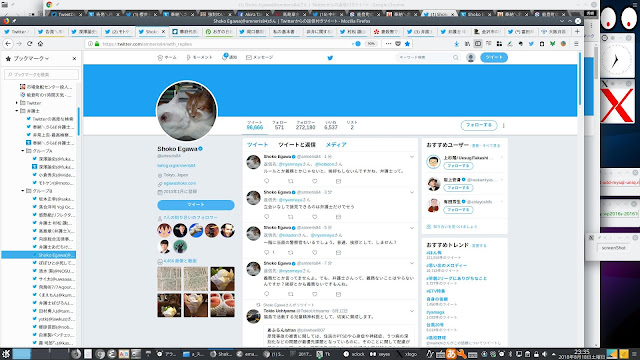This screenshot has width=640, height=360.
Task: Open Firefox hamburger menu
Action: pyautogui.click(x=576, y=44)
